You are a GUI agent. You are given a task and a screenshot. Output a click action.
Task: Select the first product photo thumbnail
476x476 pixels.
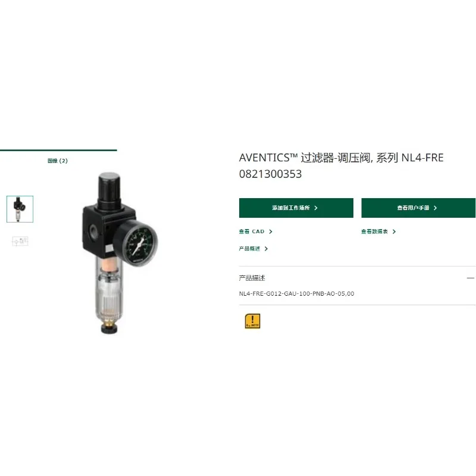[x=20, y=209]
